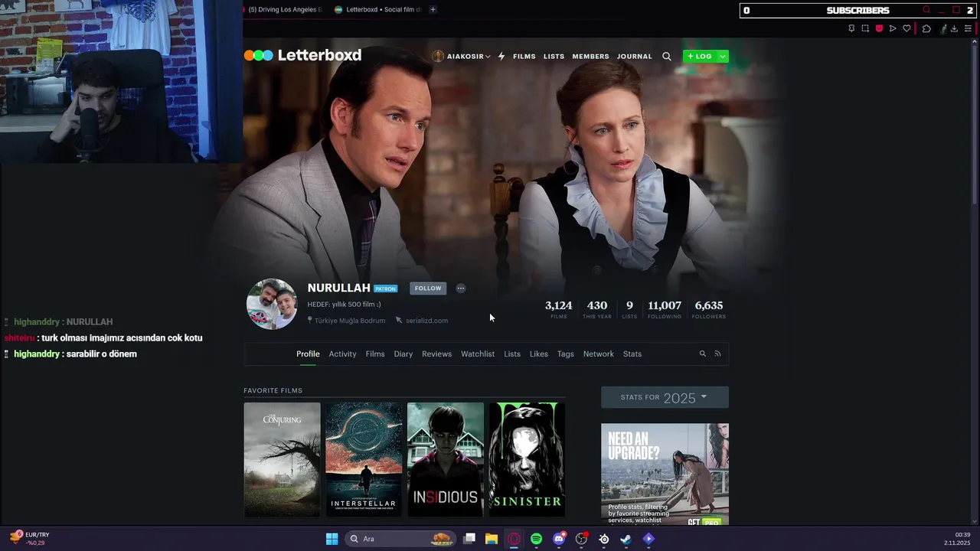The width and height of the screenshot is (980, 551).
Task: Click the PATRON badge
Action: (x=385, y=289)
